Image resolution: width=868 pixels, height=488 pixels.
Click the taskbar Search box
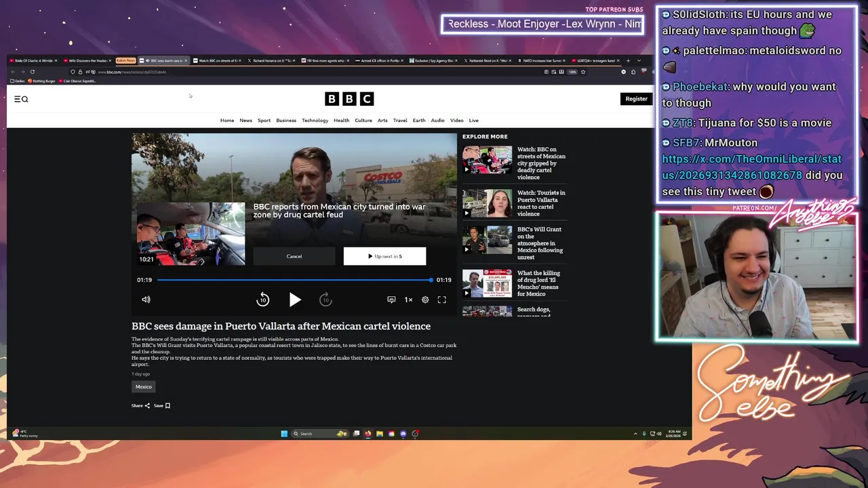[x=319, y=434]
